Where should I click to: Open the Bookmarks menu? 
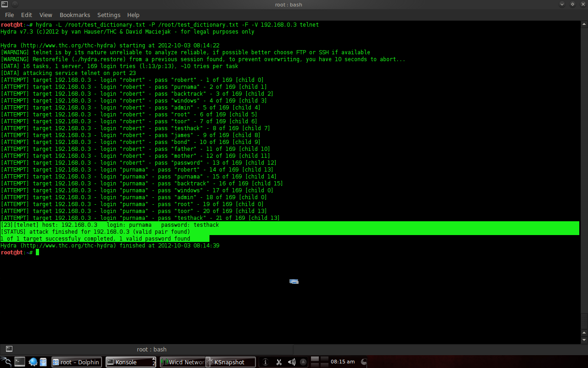[x=75, y=15]
